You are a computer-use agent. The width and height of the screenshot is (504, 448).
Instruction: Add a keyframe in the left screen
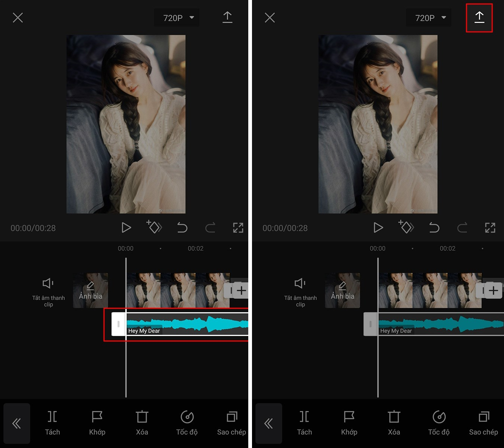coord(154,227)
